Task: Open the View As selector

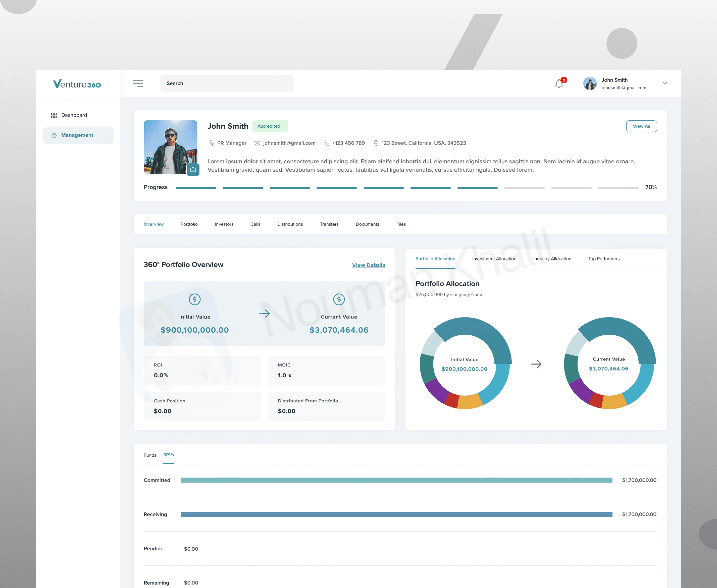Action: coord(641,126)
